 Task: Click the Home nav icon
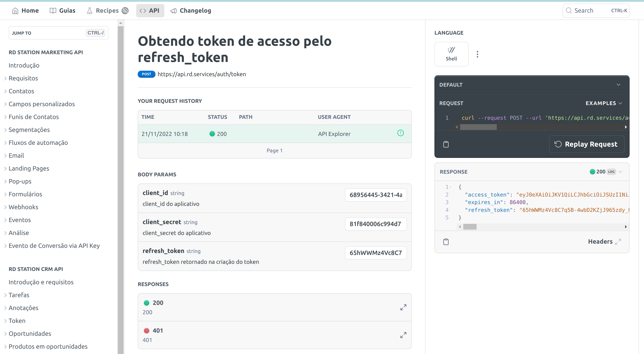coord(15,10)
